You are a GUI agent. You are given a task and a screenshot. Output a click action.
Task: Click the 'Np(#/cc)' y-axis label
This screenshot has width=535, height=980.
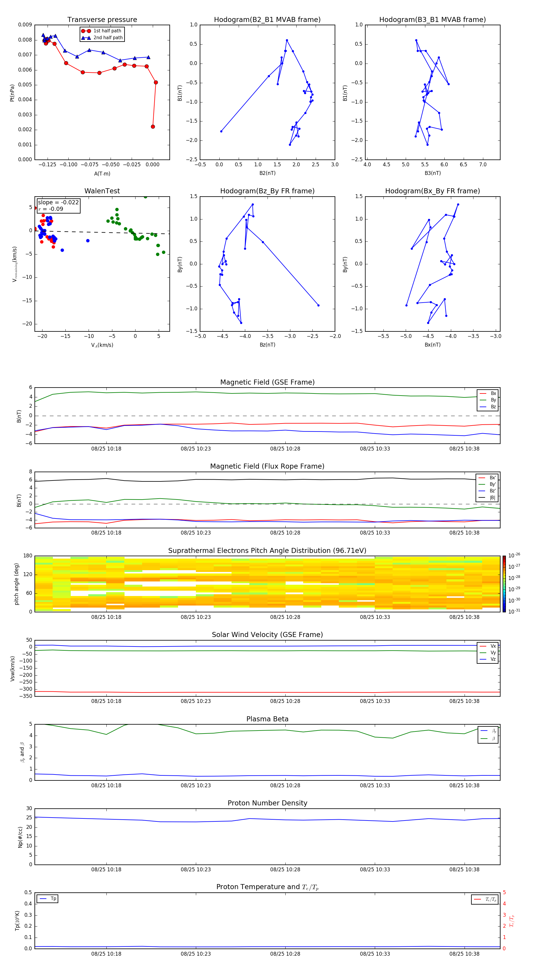[x=20, y=837]
